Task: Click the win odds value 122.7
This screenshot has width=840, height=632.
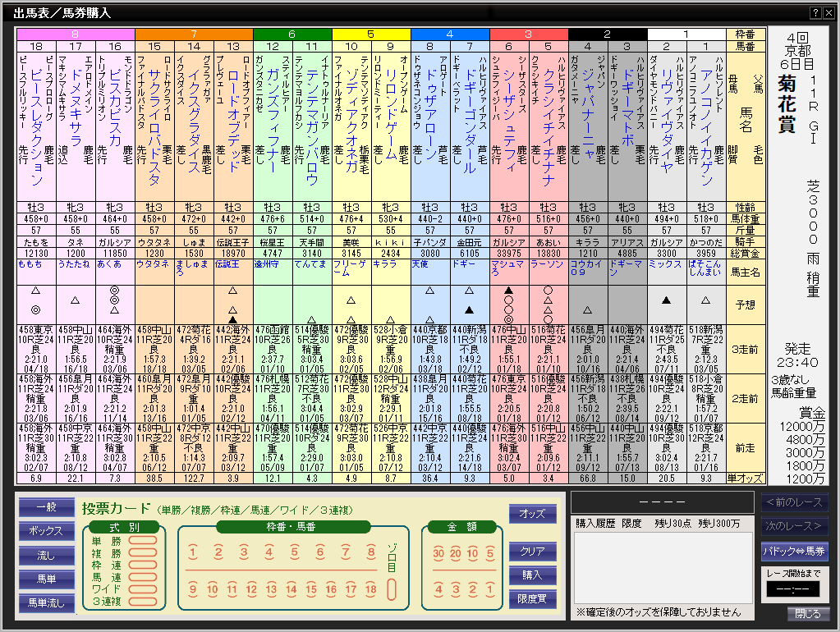Action: pos(194,479)
